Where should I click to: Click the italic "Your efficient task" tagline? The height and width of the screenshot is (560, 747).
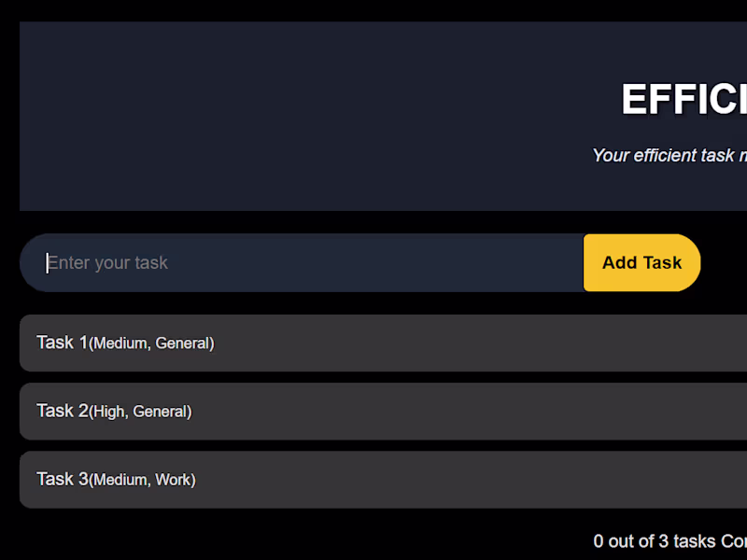[669, 155]
